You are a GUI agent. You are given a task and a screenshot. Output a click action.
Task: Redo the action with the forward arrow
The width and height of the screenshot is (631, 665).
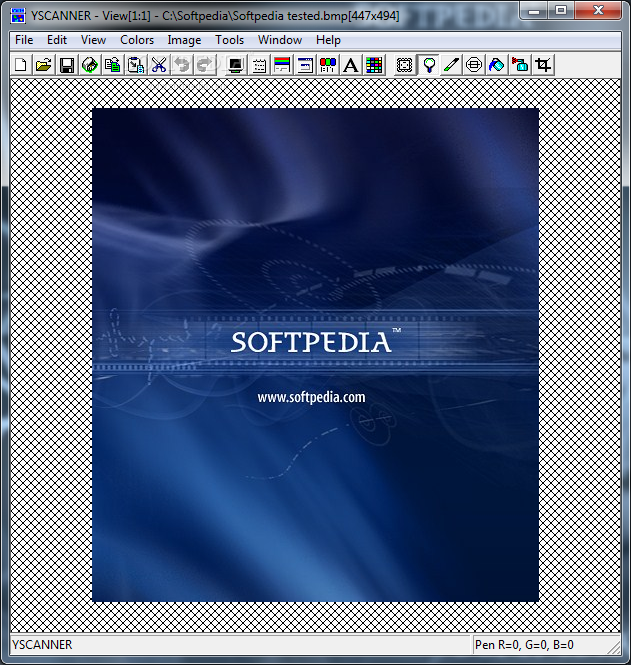pos(204,65)
